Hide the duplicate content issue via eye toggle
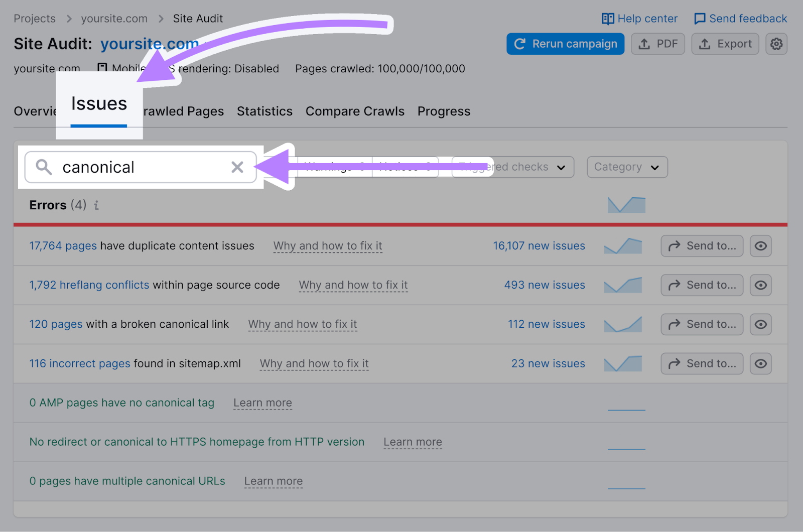The image size is (803, 532). (760, 246)
